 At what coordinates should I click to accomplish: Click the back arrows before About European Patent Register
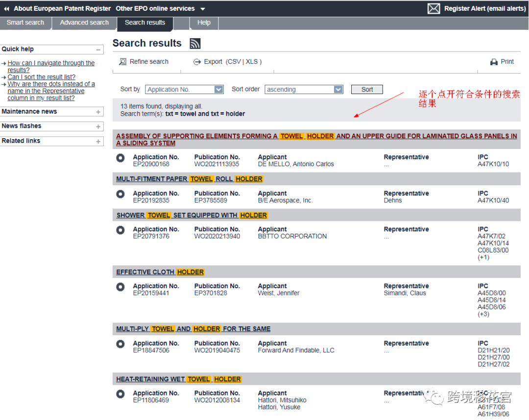pyautogui.click(x=7, y=9)
